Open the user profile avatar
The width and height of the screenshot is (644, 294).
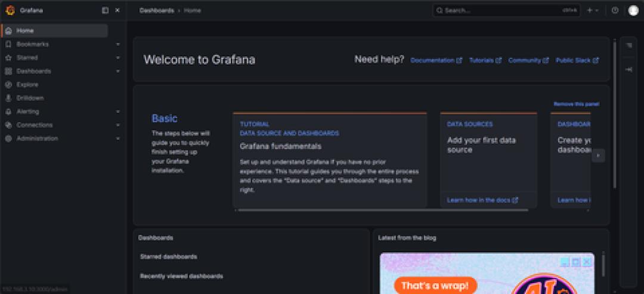click(633, 10)
